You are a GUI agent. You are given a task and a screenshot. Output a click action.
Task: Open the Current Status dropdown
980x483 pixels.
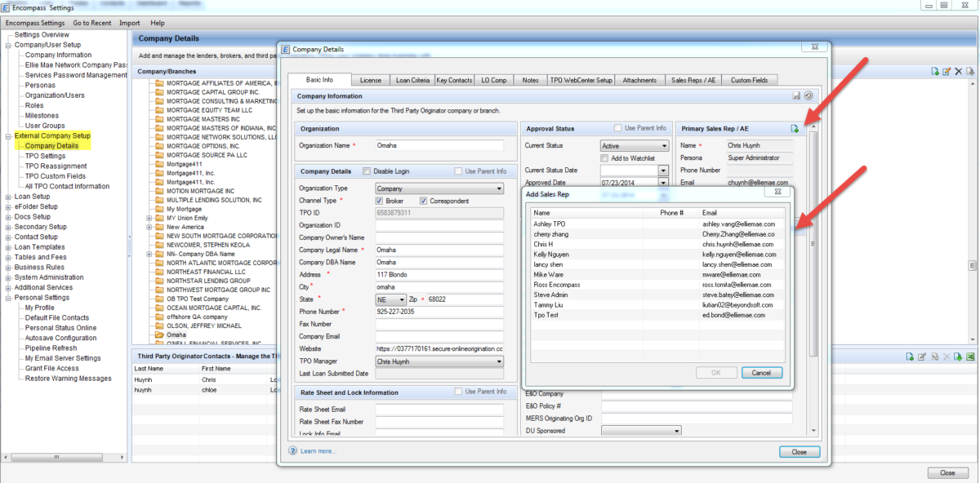(663, 146)
